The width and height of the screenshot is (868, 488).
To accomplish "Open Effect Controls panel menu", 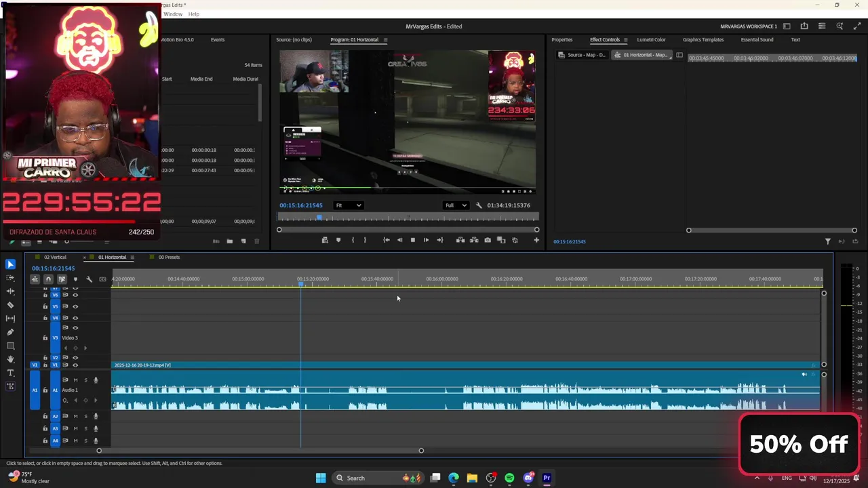I will coord(625,40).
